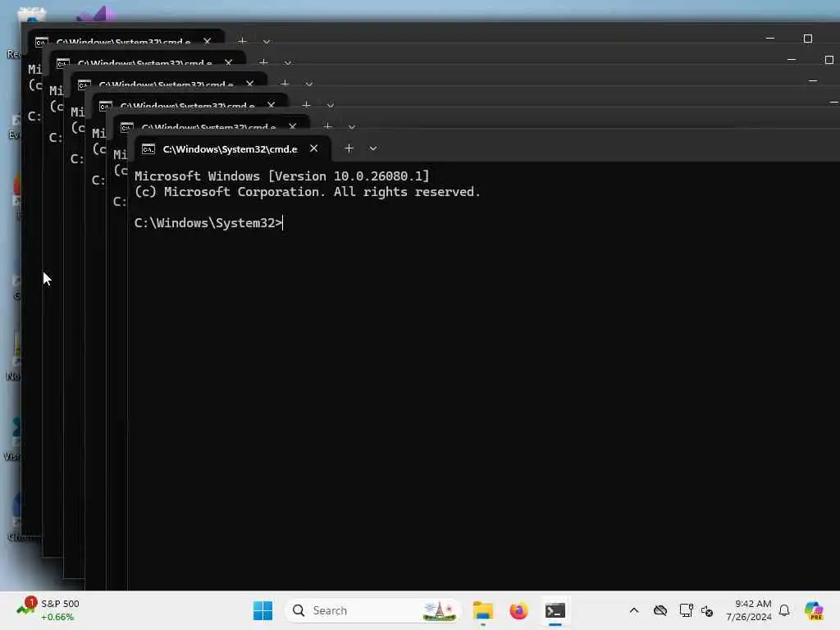
Task: Click the Microsoft Windows version text line
Action: (x=282, y=176)
